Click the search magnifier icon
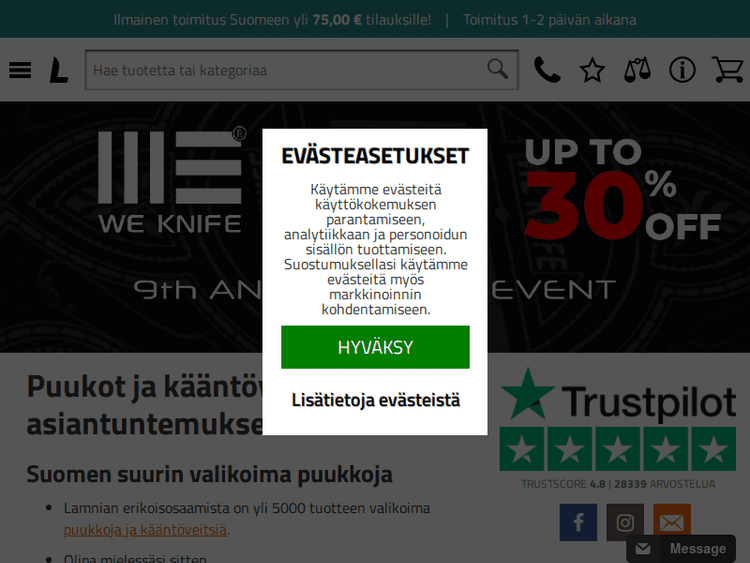 (497, 69)
